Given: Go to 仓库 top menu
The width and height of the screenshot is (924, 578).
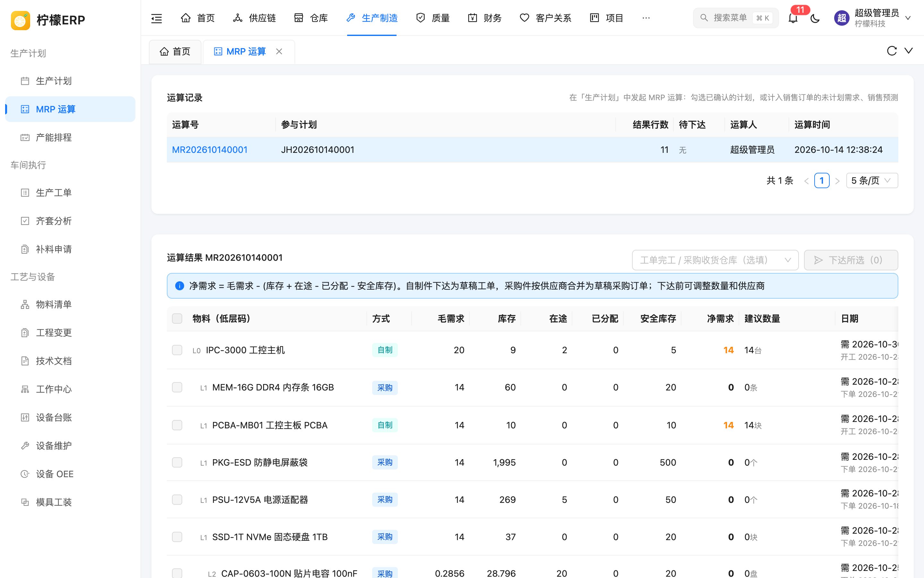Looking at the screenshot, I should tap(311, 18).
